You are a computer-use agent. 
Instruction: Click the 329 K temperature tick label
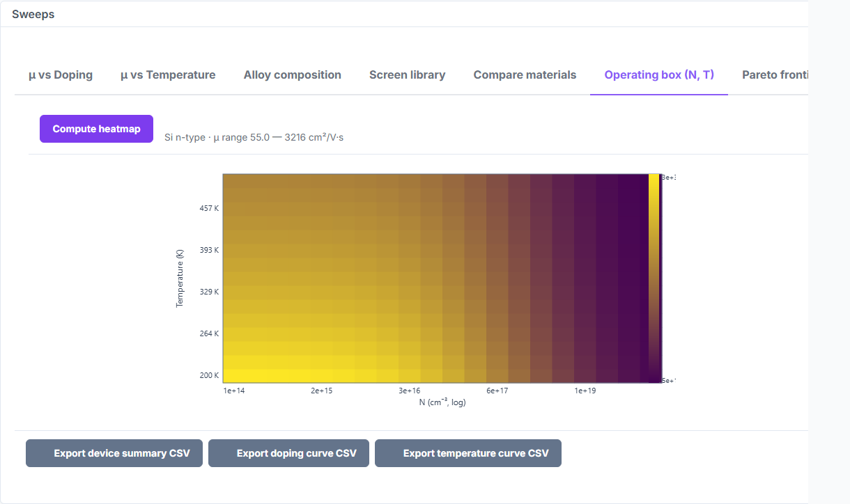point(209,292)
